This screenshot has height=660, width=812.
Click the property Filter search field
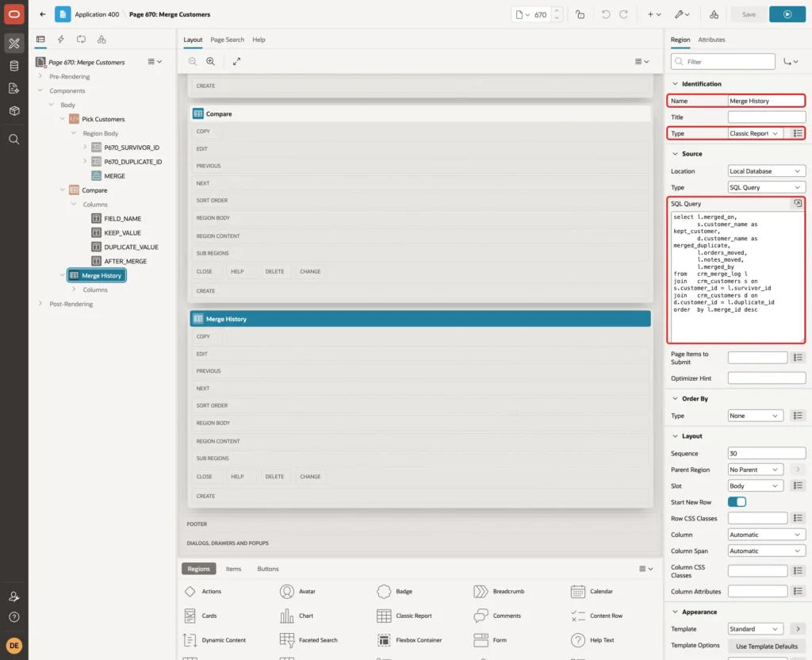click(x=723, y=62)
